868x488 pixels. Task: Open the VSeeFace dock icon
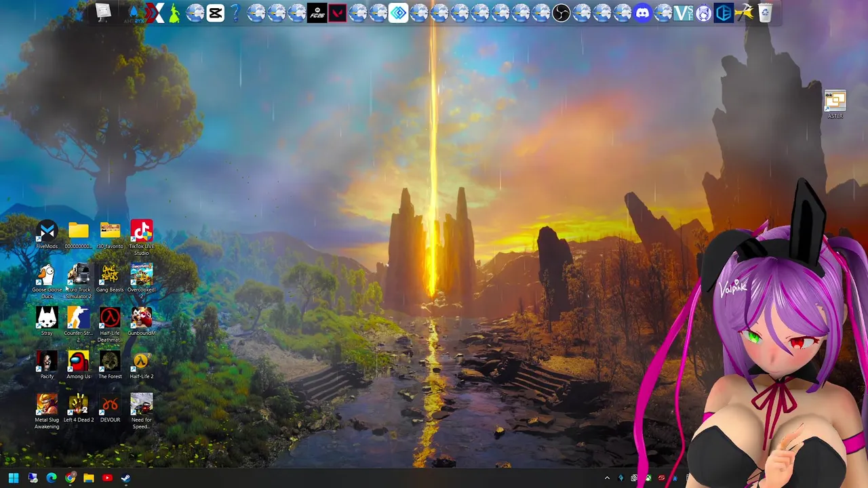pos(684,13)
